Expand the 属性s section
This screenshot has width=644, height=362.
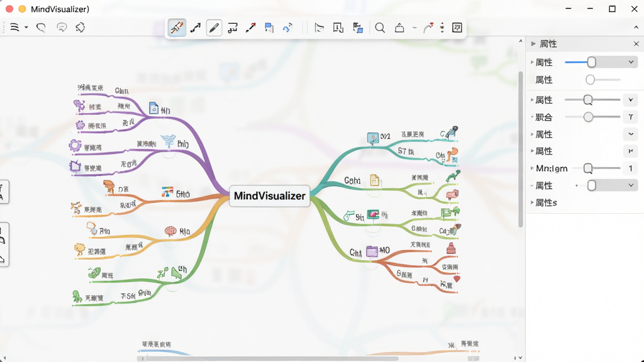click(532, 202)
